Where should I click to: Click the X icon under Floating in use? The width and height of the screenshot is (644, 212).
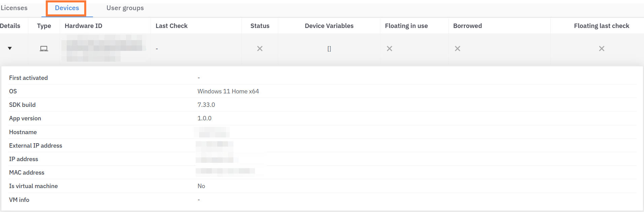389,49
